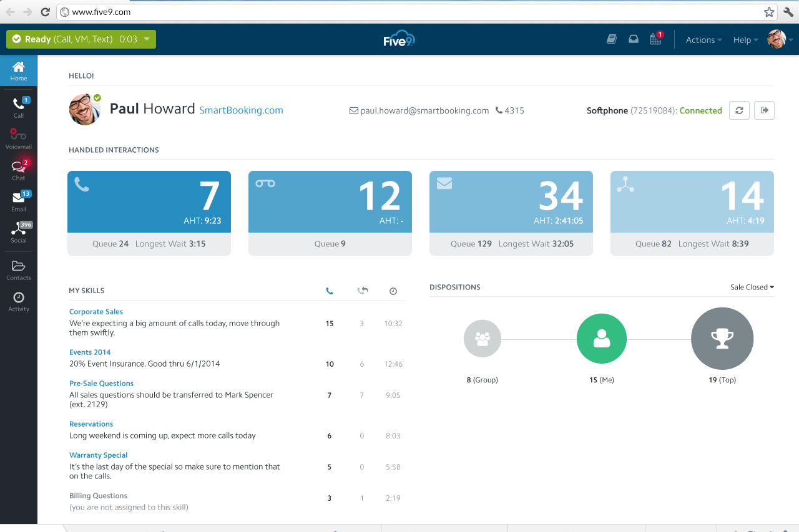Visit the SmartBooking.com link
Viewport: 799px width, 532px height.
pos(240,110)
